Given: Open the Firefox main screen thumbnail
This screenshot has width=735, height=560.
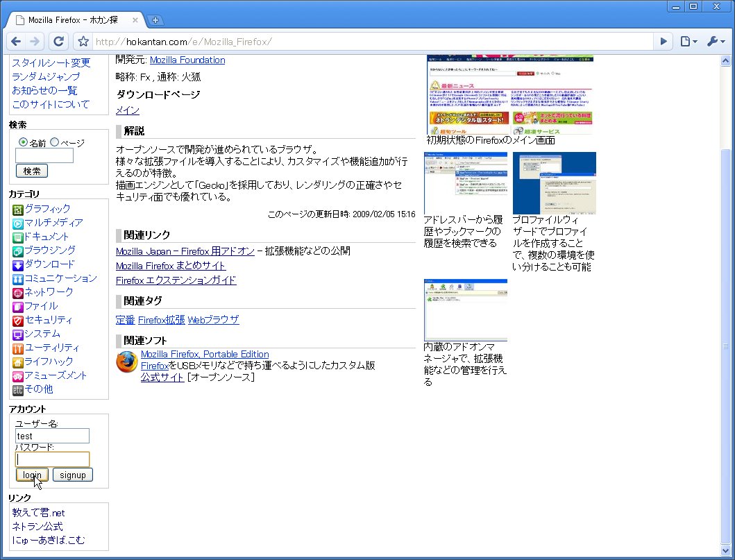Looking at the screenshot, I should tap(510, 94).
